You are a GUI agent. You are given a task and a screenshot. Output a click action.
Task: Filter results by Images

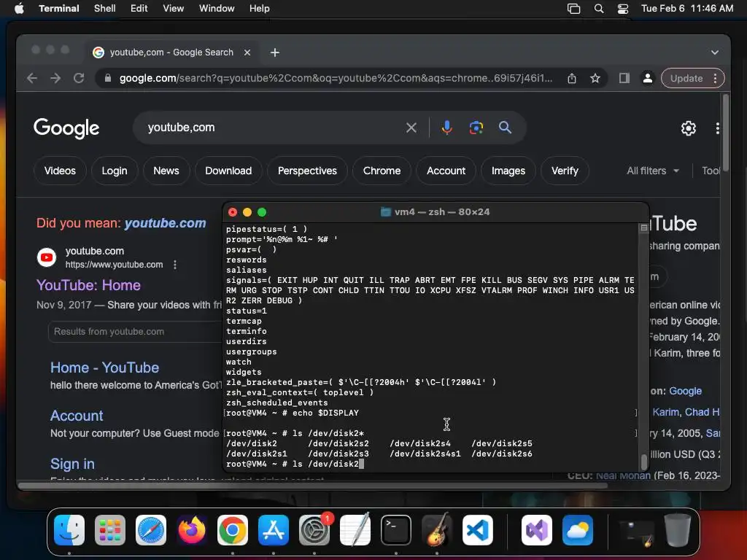point(508,171)
